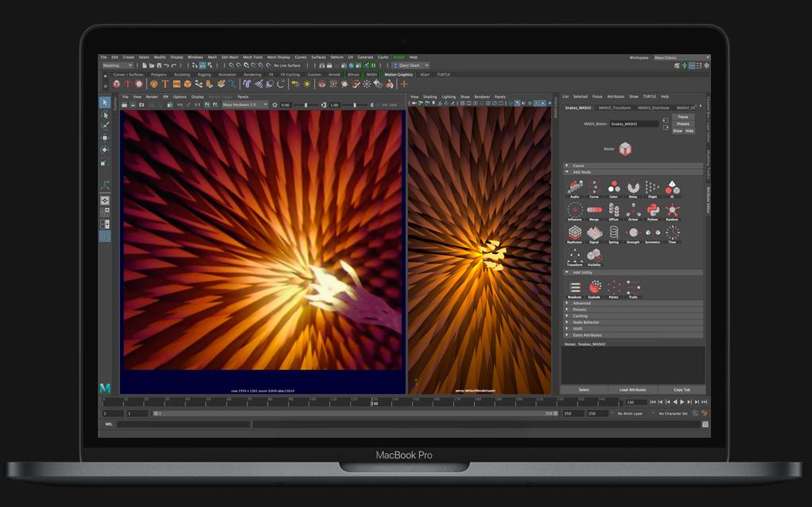Add a MASH Replicator node
The width and height of the screenshot is (812, 507).
tap(575, 232)
